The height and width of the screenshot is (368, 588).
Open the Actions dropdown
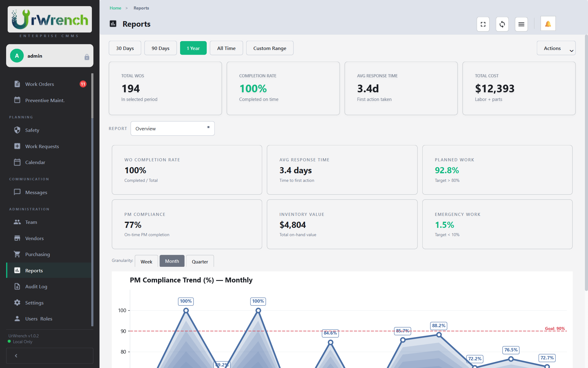click(x=556, y=48)
